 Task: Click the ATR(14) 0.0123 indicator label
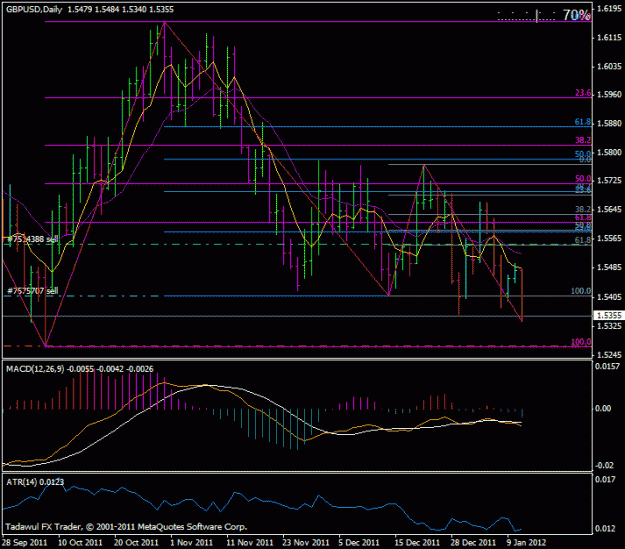(35, 482)
